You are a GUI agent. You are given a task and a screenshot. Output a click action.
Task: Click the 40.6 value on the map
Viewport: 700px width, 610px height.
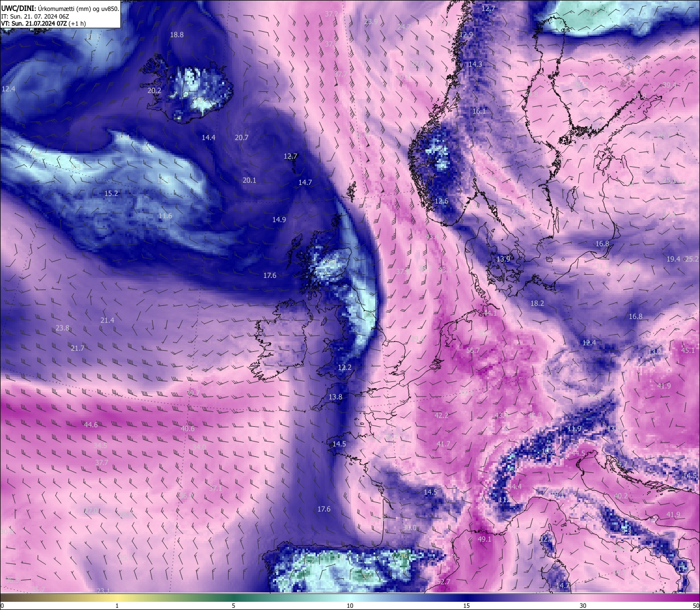tap(188, 428)
